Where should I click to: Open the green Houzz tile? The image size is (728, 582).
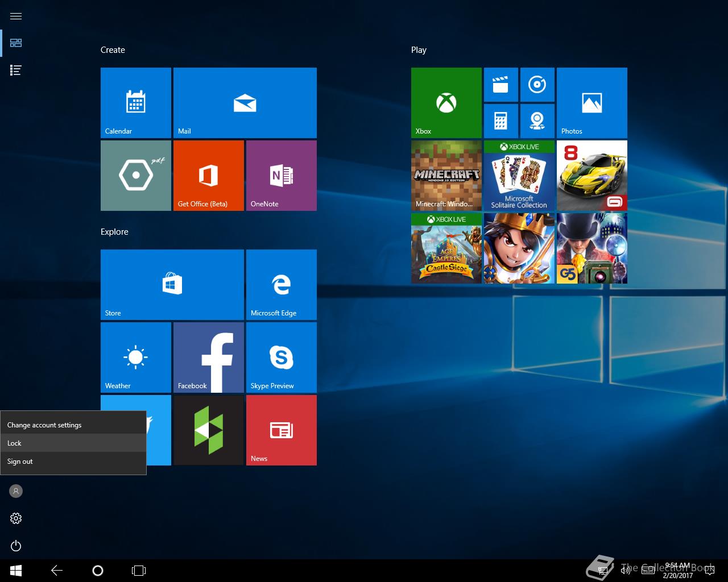[x=209, y=430]
